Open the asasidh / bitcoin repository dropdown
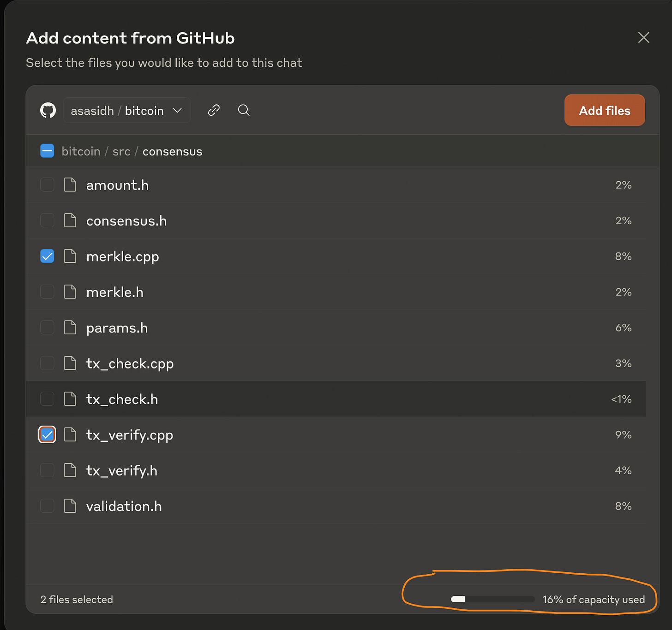The height and width of the screenshot is (630, 672). [117, 111]
